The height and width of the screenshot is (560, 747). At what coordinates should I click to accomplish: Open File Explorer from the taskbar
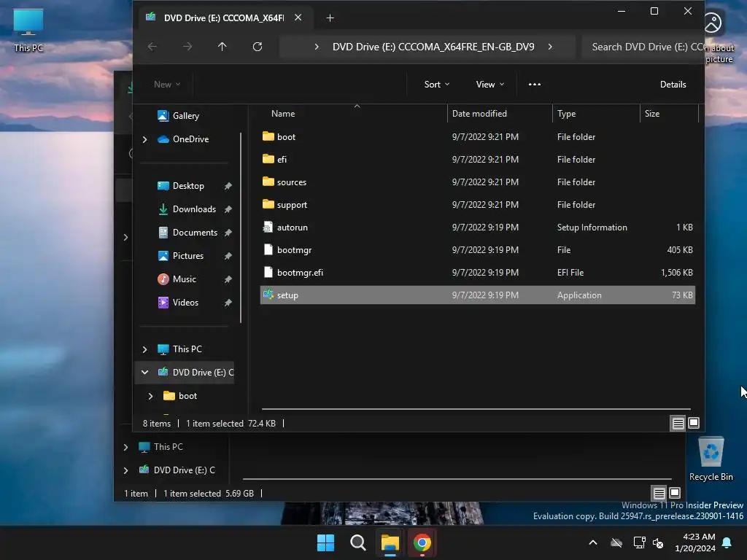[x=390, y=542]
